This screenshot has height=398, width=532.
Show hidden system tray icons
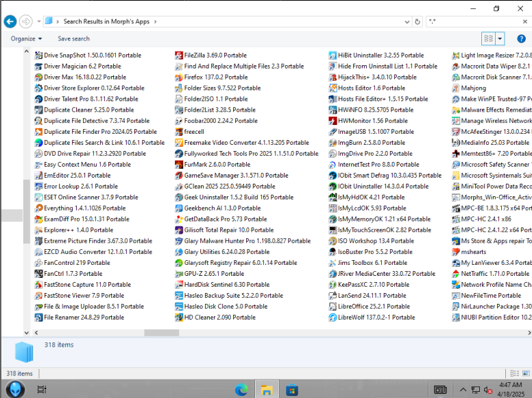point(463,390)
